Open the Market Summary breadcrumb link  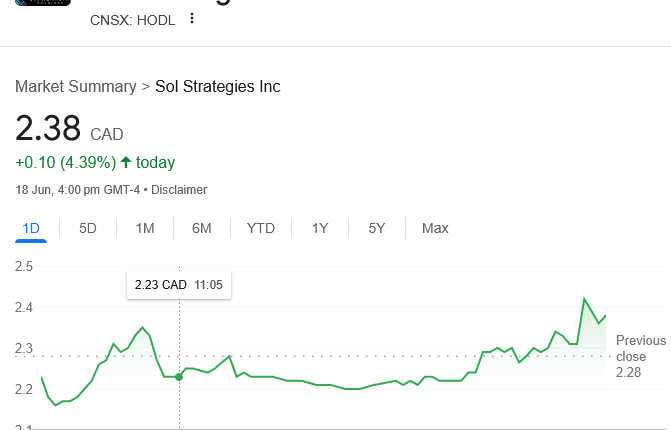tap(76, 87)
